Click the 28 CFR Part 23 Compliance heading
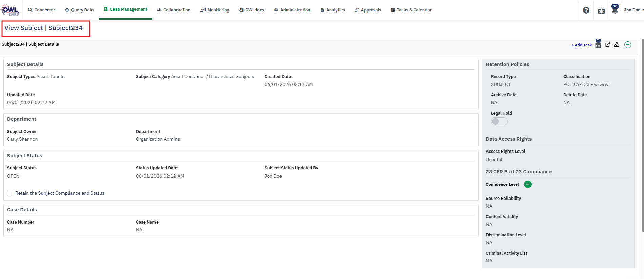 [519, 172]
